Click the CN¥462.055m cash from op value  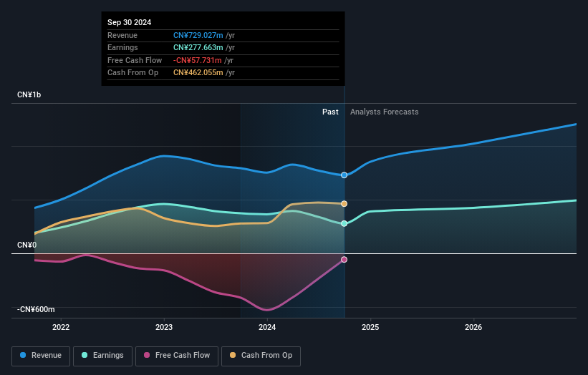[198, 73]
